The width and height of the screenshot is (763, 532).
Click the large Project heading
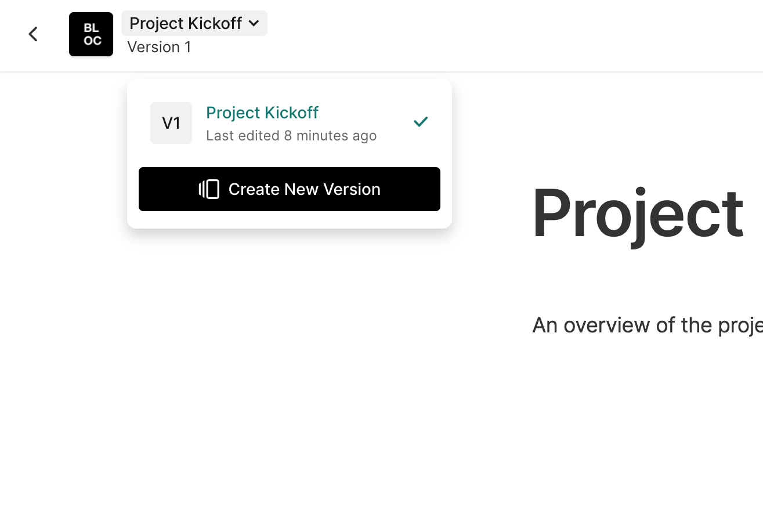[637, 213]
